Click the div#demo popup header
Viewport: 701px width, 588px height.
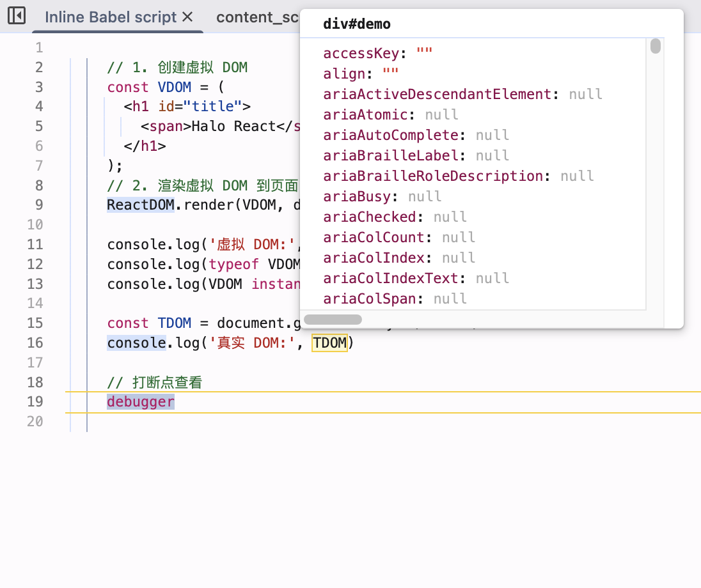(x=357, y=24)
